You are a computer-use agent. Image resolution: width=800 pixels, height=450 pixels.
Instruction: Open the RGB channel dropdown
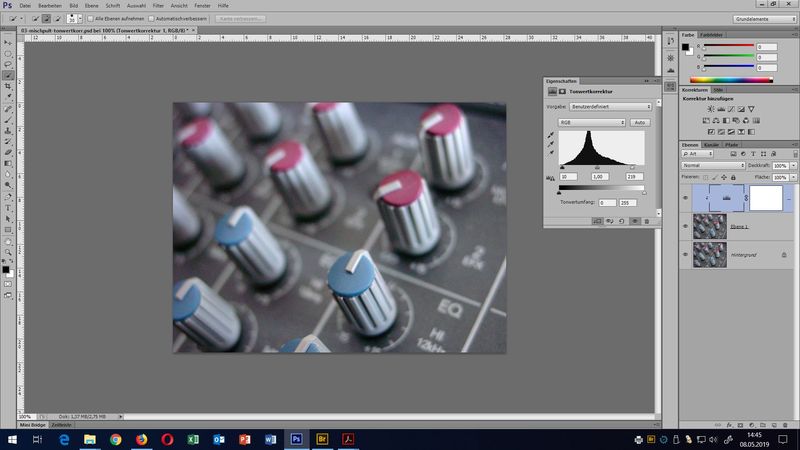coord(591,122)
